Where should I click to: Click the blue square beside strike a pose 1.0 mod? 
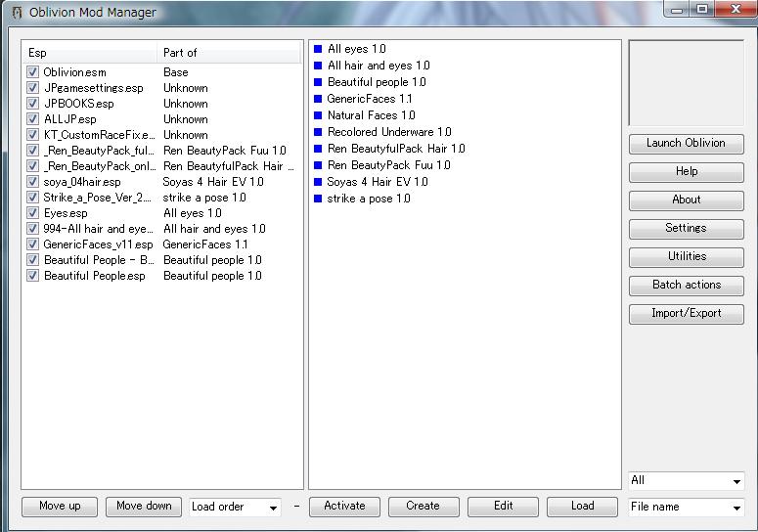318,199
